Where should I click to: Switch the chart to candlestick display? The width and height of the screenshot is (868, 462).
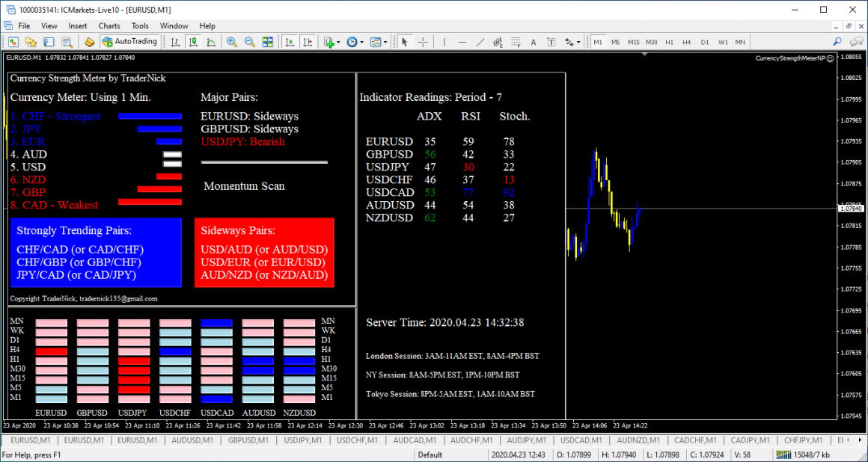pyautogui.click(x=193, y=42)
